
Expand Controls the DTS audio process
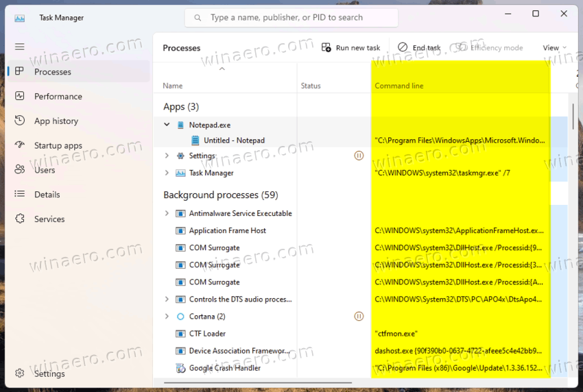coord(167,299)
